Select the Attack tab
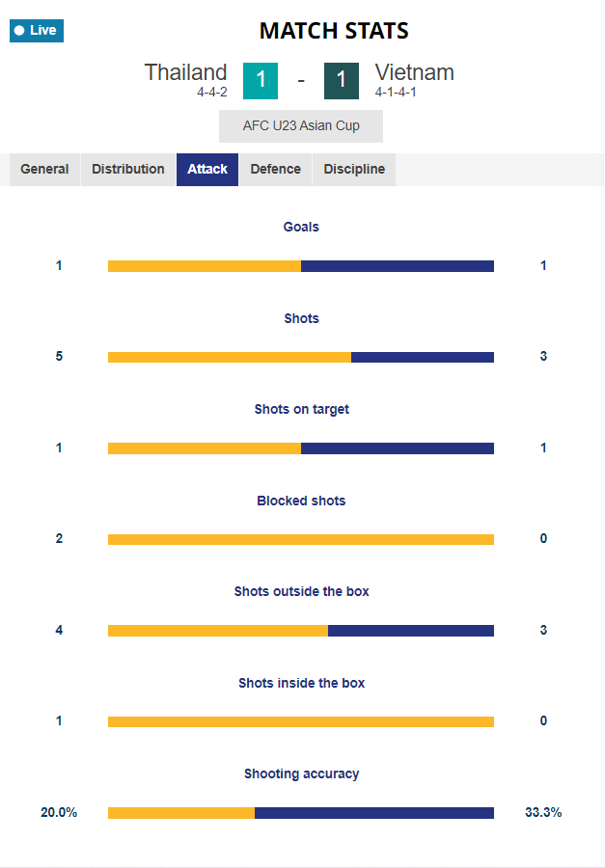 pyautogui.click(x=207, y=170)
